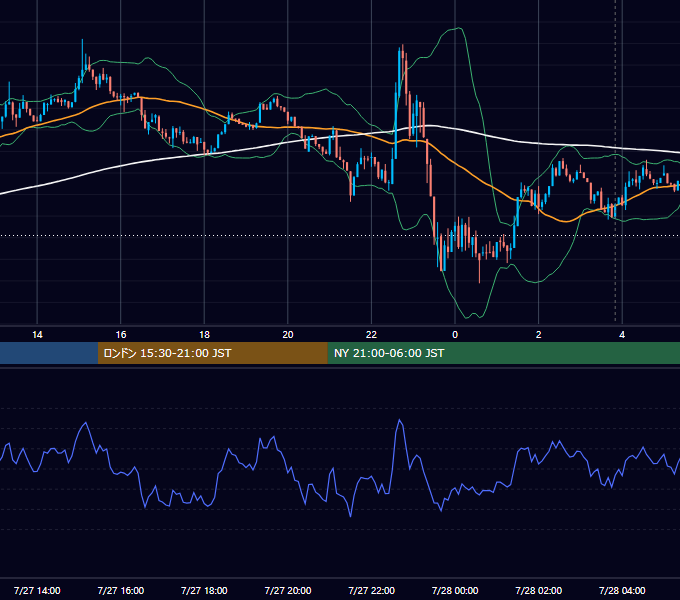
Task: Click the '18' hour label on the price chart axis
Action: coord(204,335)
